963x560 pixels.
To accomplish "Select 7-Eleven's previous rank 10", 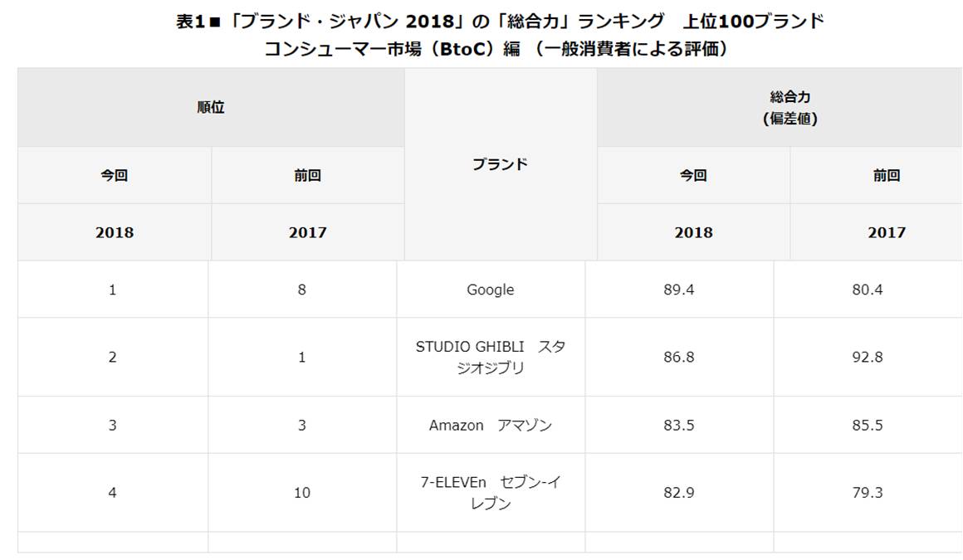I will coord(301,493).
